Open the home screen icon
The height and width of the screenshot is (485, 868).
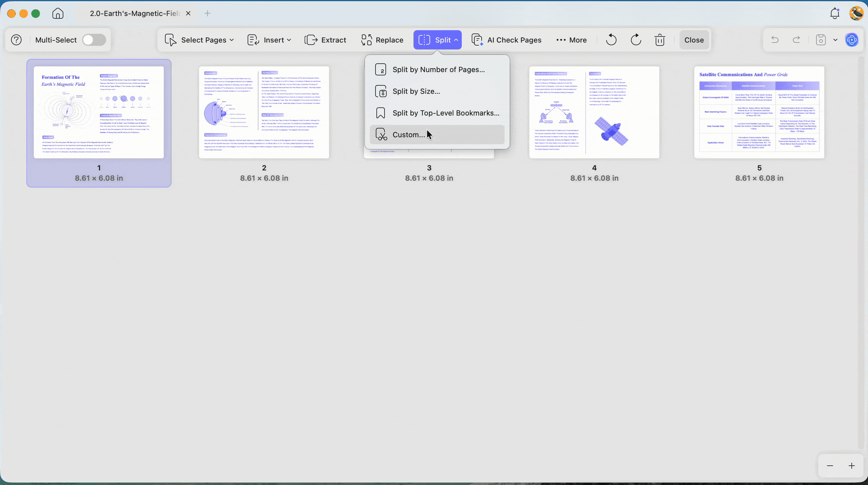tap(58, 14)
